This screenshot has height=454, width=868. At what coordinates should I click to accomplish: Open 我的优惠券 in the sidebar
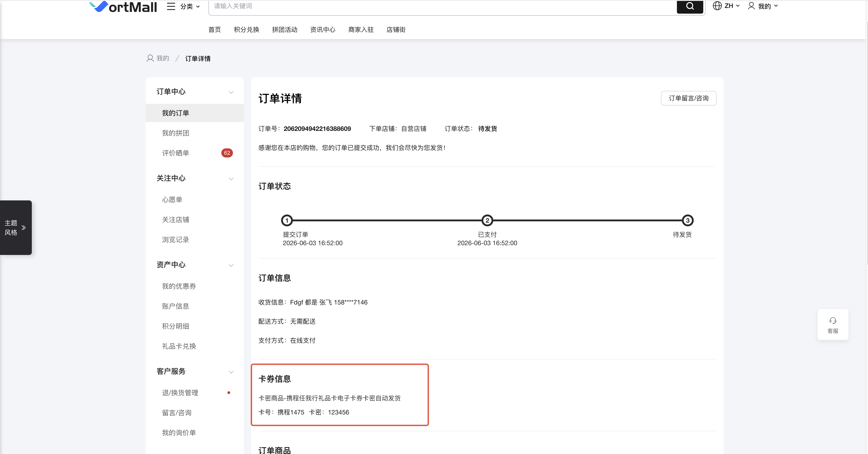pos(179,286)
